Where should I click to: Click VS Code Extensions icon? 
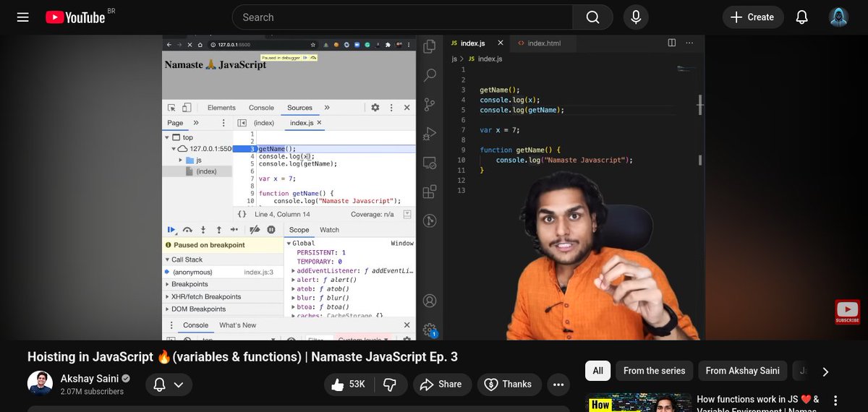(430, 192)
